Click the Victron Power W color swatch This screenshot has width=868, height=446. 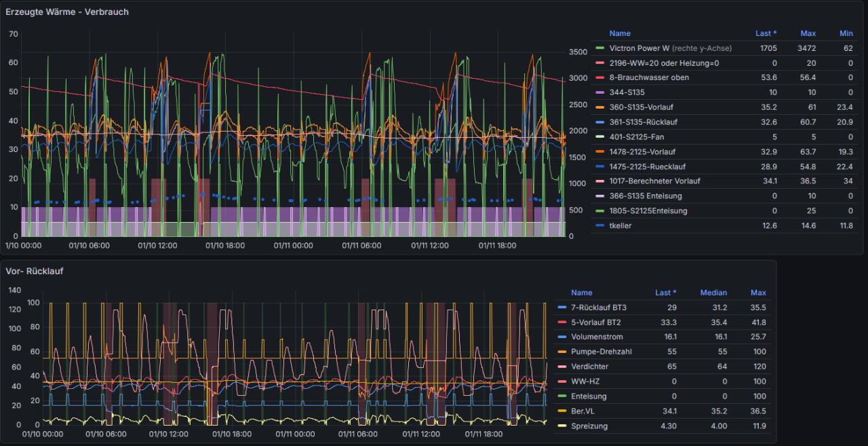(x=599, y=48)
